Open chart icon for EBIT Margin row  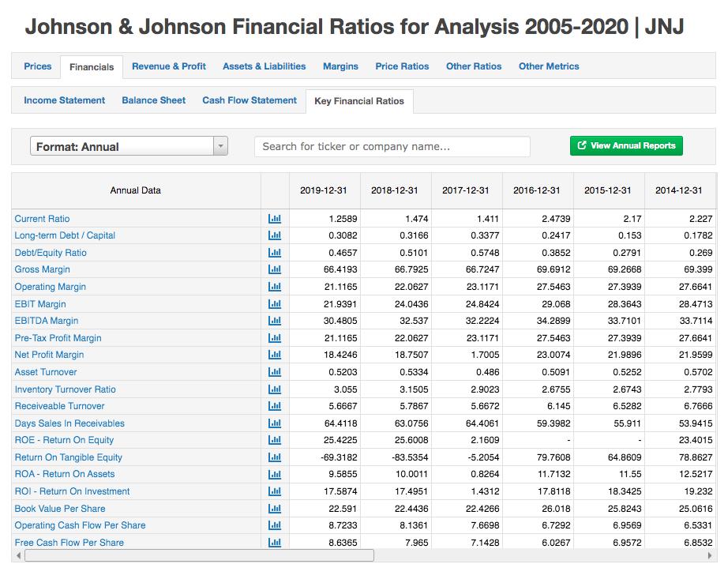click(x=275, y=304)
